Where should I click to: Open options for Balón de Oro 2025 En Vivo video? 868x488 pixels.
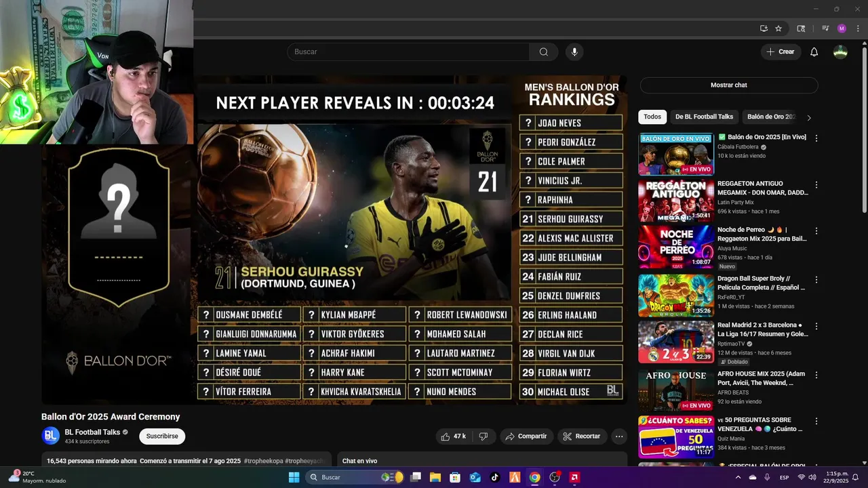(x=816, y=138)
